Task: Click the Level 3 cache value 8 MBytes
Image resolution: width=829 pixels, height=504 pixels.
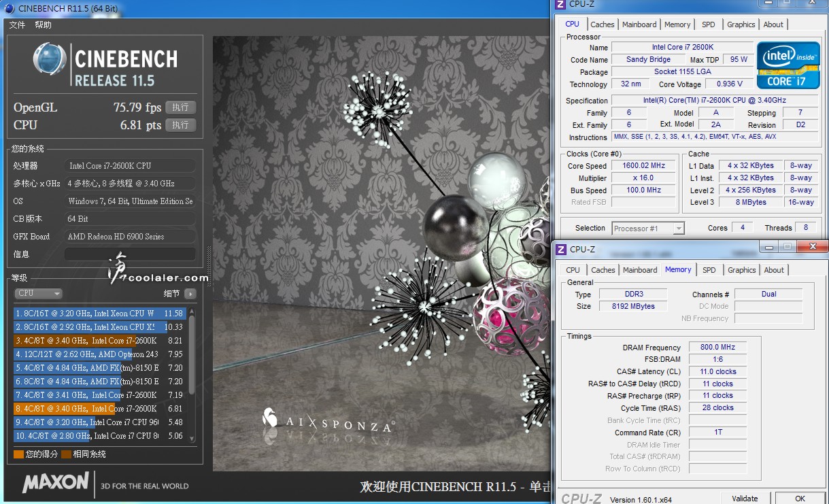Action: (750, 202)
